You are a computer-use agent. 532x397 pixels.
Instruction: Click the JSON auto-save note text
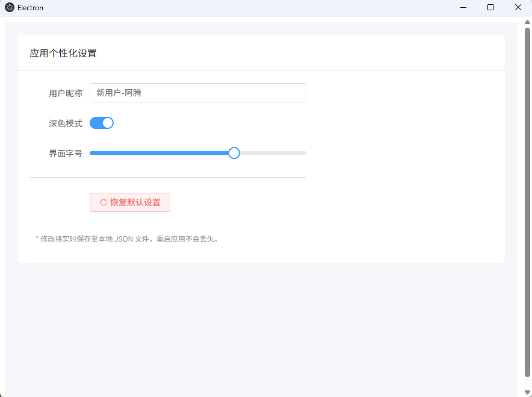click(x=127, y=239)
